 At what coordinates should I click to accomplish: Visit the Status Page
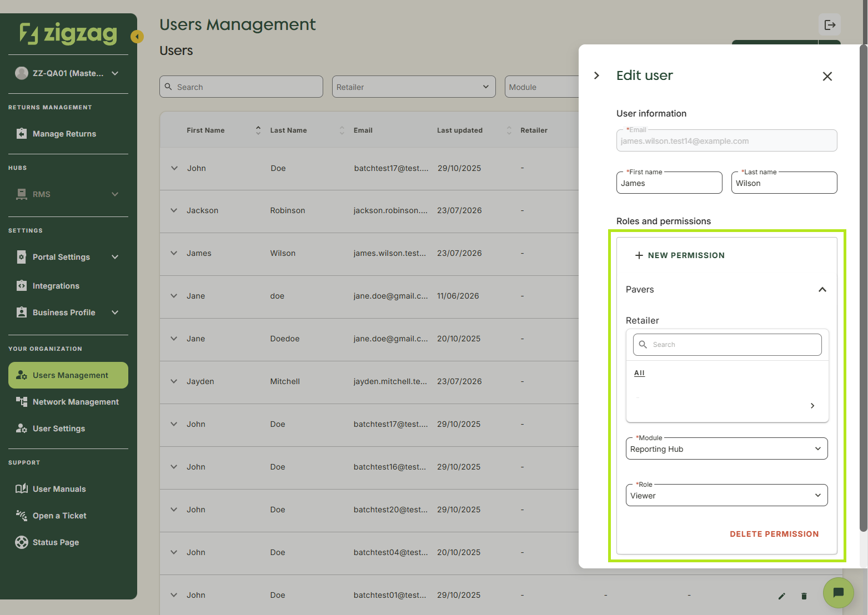[68, 542]
